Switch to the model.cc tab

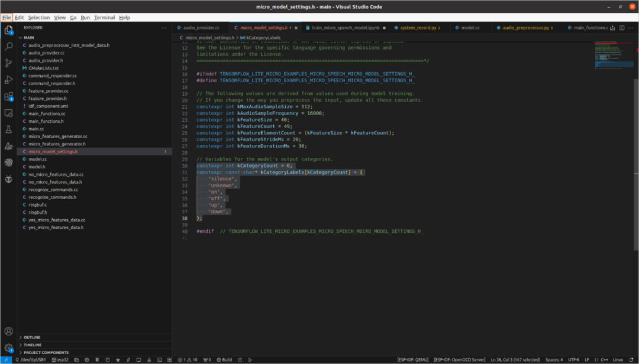coord(470,28)
